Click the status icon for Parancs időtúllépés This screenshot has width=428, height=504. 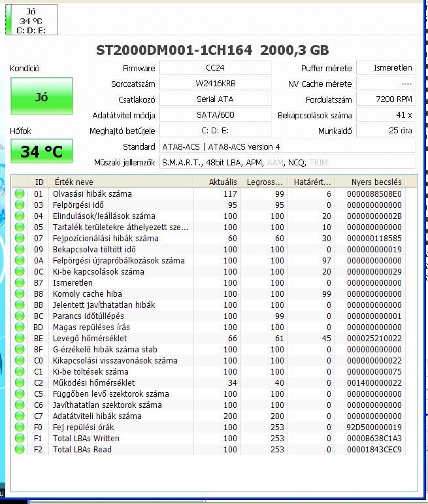(x=20, y=316)
